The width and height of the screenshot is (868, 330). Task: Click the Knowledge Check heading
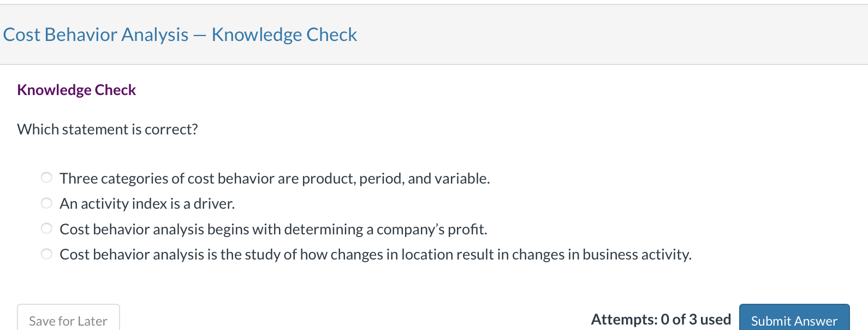tap(76, 90)
